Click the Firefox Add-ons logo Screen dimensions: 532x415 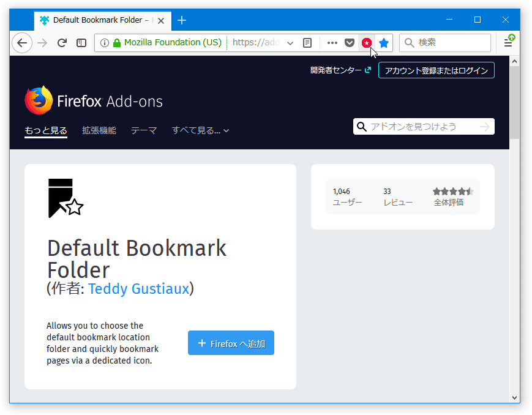coord(94,100)
